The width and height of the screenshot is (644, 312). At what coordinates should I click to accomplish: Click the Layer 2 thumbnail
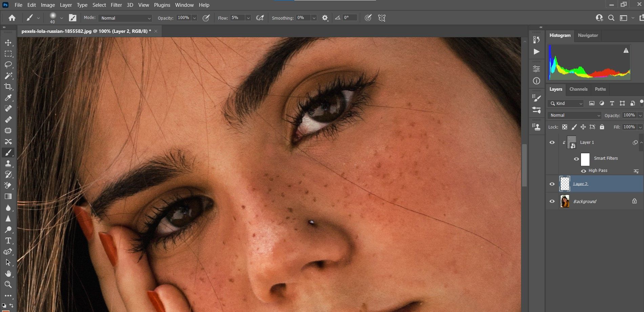[x=565, y=184]
